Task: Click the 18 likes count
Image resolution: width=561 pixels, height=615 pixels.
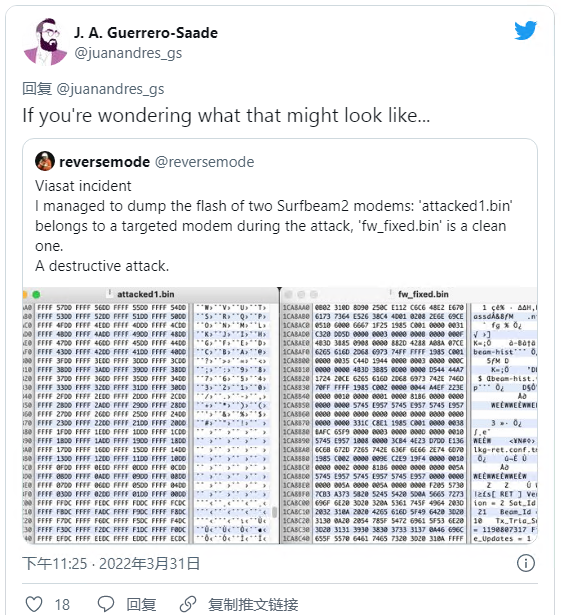Action: pos(62,604)
